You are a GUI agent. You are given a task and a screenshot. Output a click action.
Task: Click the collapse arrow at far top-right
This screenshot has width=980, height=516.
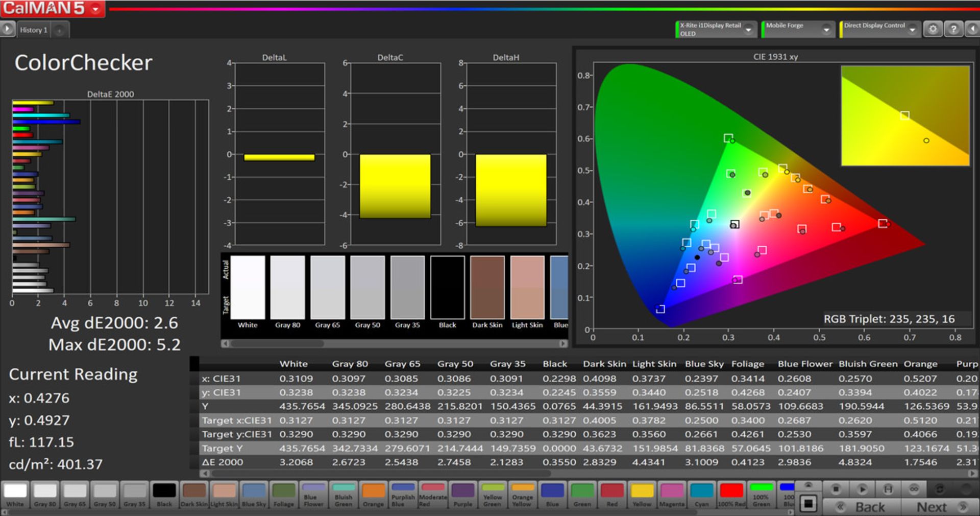pos(972,29)
